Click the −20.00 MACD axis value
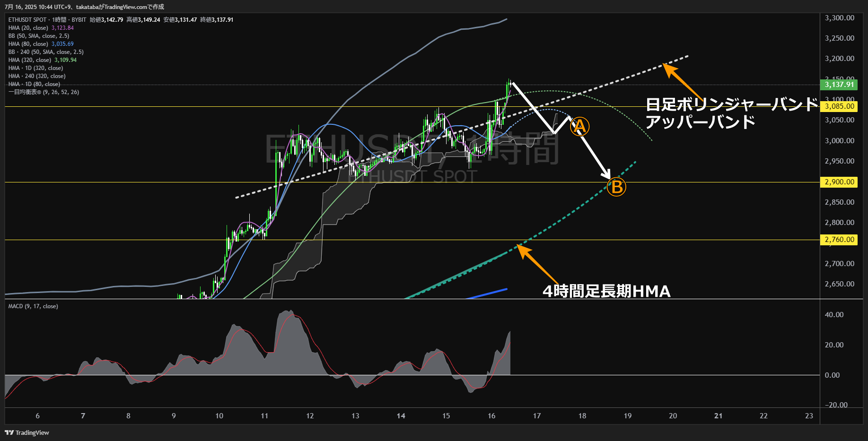The width and height of the screenshot is (868, 441). 836,405
